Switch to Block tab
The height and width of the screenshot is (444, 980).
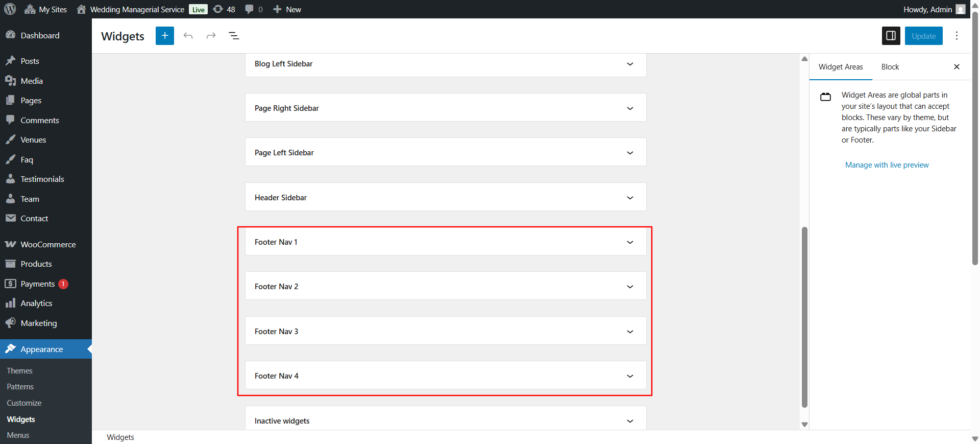[x=890, y=67]
